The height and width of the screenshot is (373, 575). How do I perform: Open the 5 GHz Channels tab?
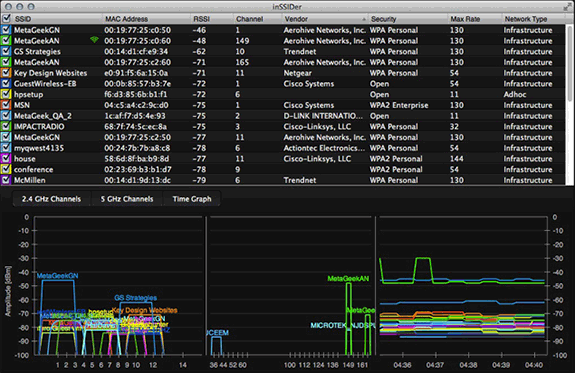coord(127,199)
